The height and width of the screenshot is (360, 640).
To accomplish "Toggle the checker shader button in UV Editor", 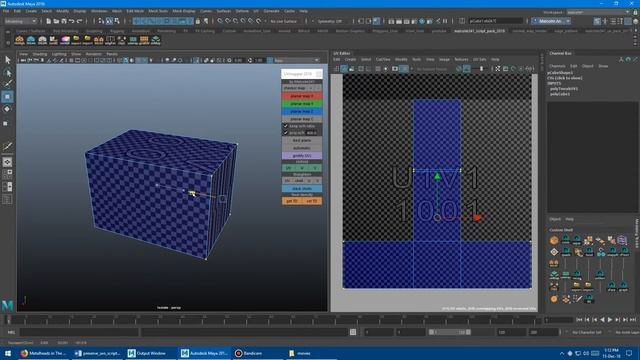I will 404,69.
